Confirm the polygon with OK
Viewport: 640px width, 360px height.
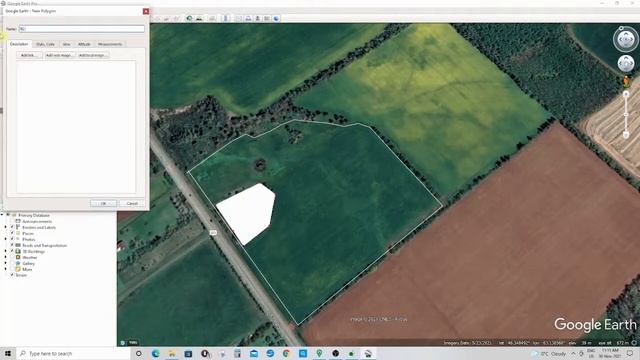pyautogui.click(x=103, y=203)
